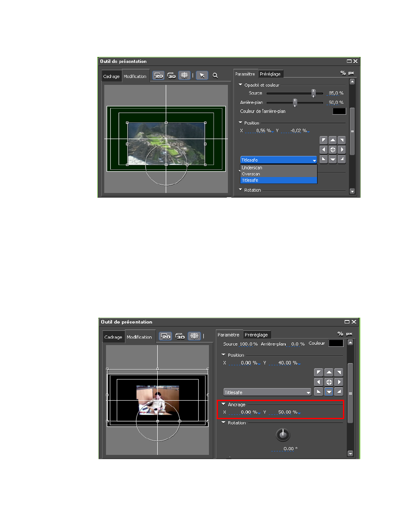Toggle the safe-area grid icon next to the pointer tool
Screen dimensions: 411x532
[184, 75]
